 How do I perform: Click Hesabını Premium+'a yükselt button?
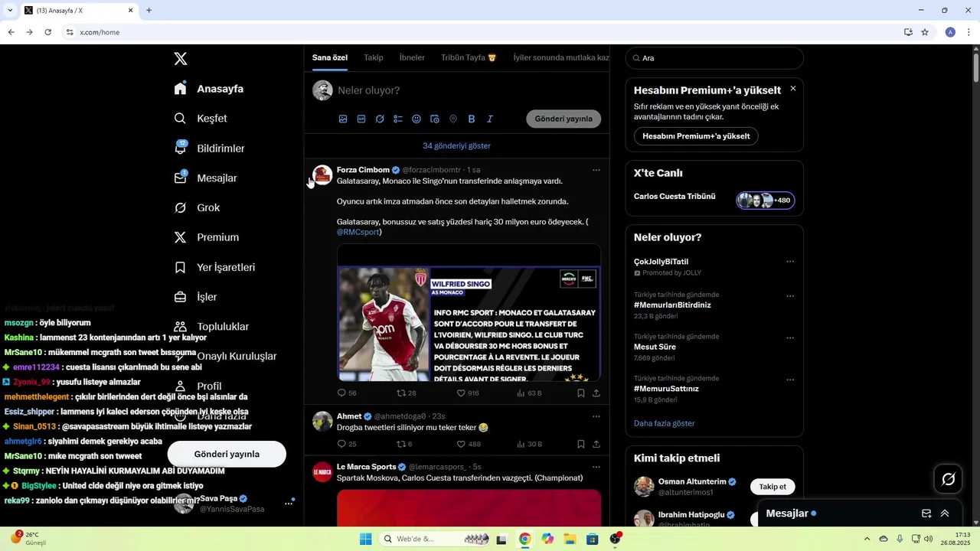point(696,136)
